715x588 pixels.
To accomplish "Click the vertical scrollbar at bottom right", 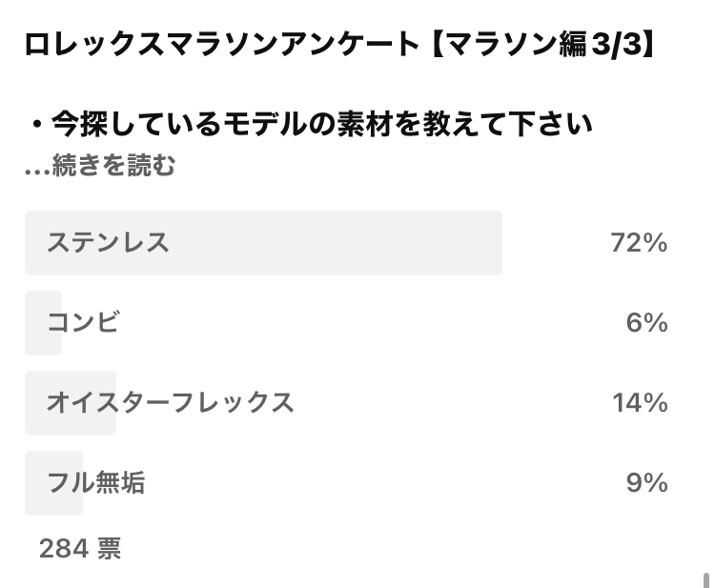I will pos(706,579).
